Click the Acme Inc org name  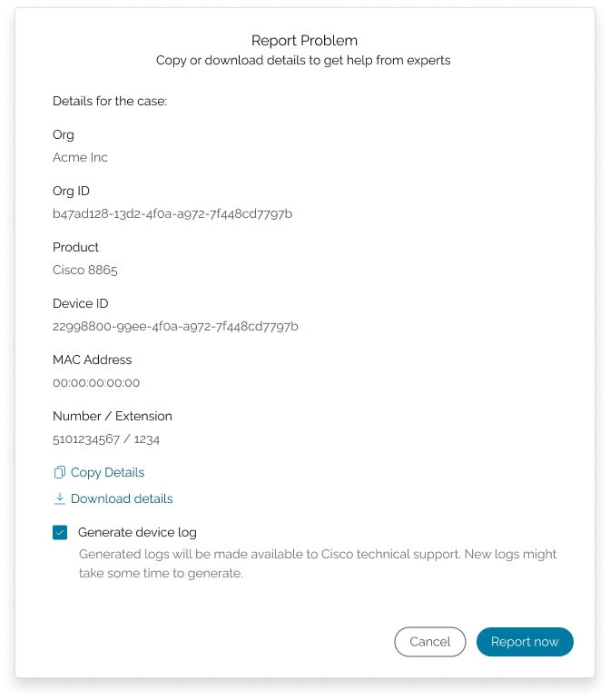(80, 158)
